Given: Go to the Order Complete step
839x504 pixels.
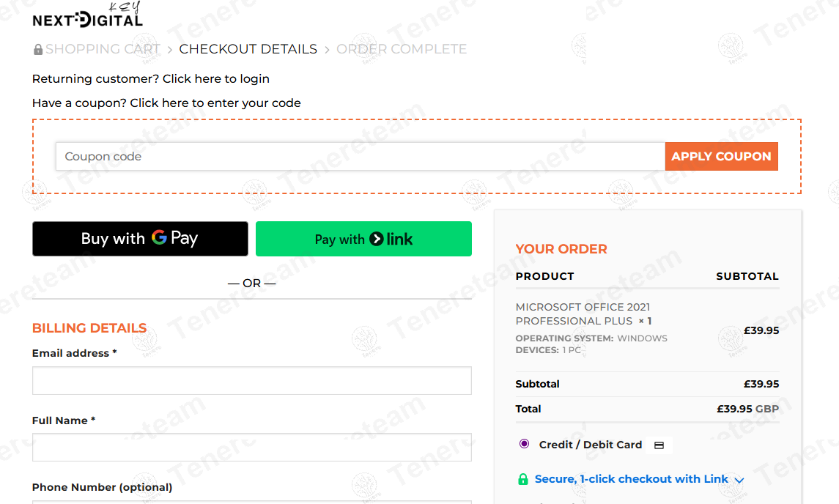Looking at the screenshot, I should (402, 49).
